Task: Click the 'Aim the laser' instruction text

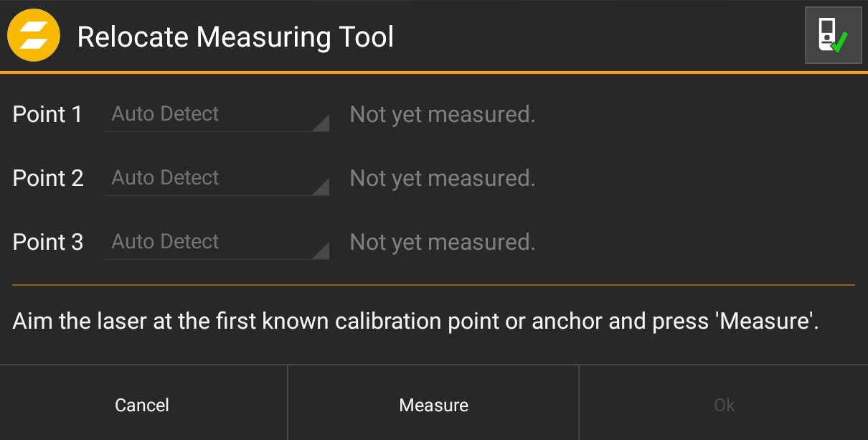Action: pyautogui.click(x=415, y=321)
